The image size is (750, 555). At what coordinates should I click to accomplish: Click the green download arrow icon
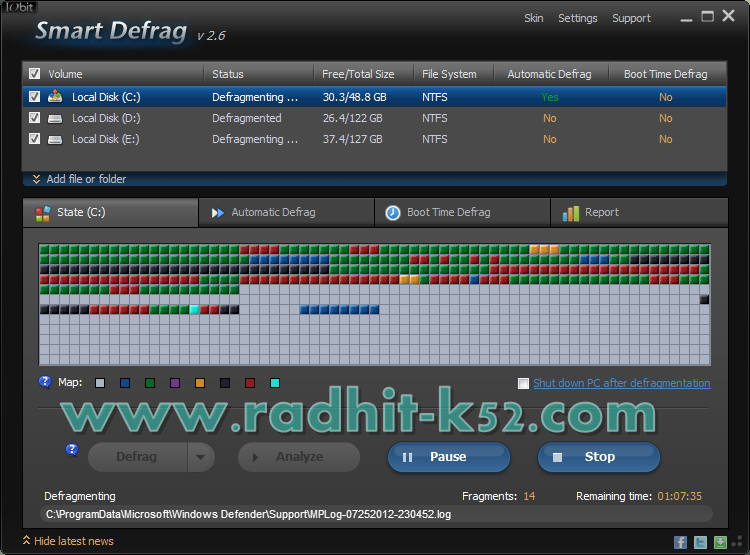coord(720,542)
